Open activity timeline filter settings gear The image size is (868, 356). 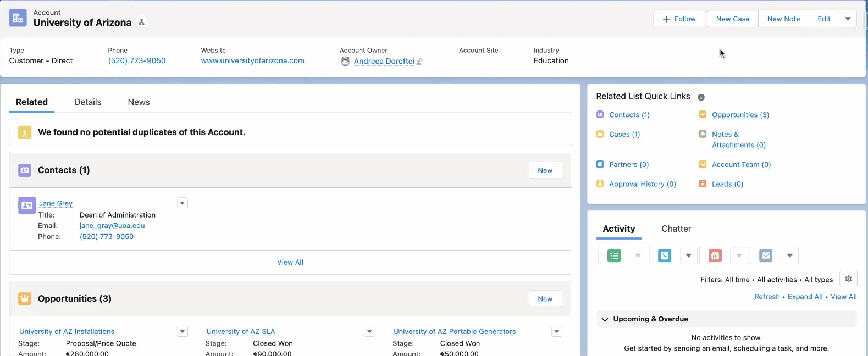[848, 279]
